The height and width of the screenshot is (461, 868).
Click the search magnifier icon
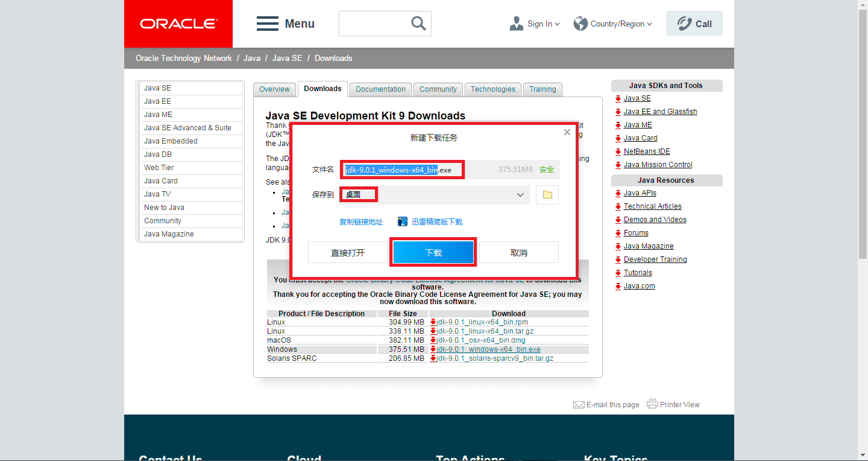point(418,24)
